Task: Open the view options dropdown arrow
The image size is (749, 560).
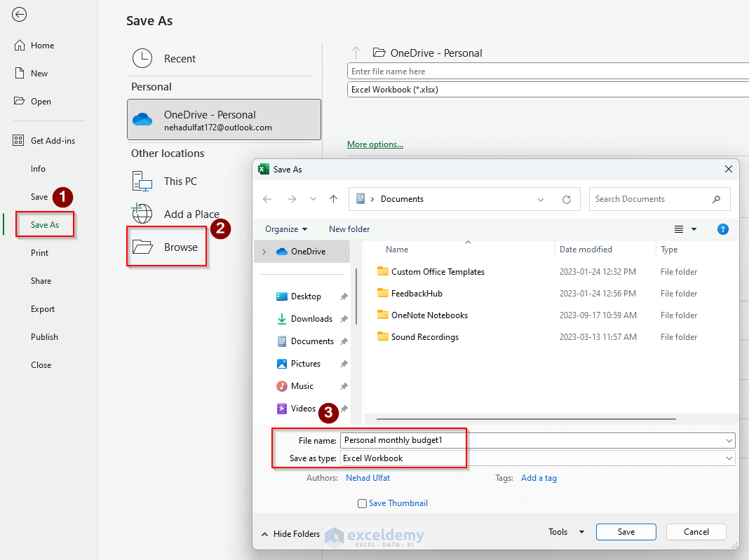Action: coord(694,229)
